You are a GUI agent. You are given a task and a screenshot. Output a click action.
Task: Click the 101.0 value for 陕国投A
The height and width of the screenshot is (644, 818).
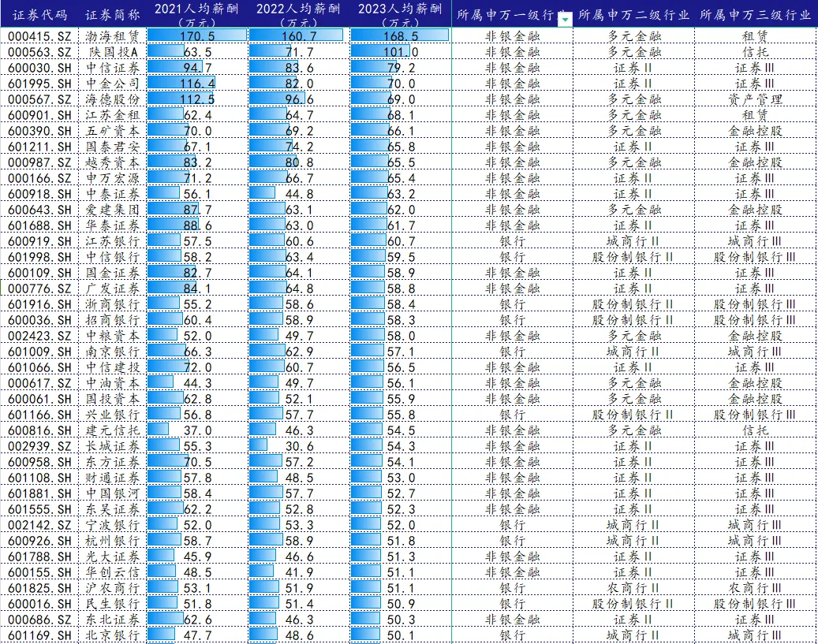(400, 52)
